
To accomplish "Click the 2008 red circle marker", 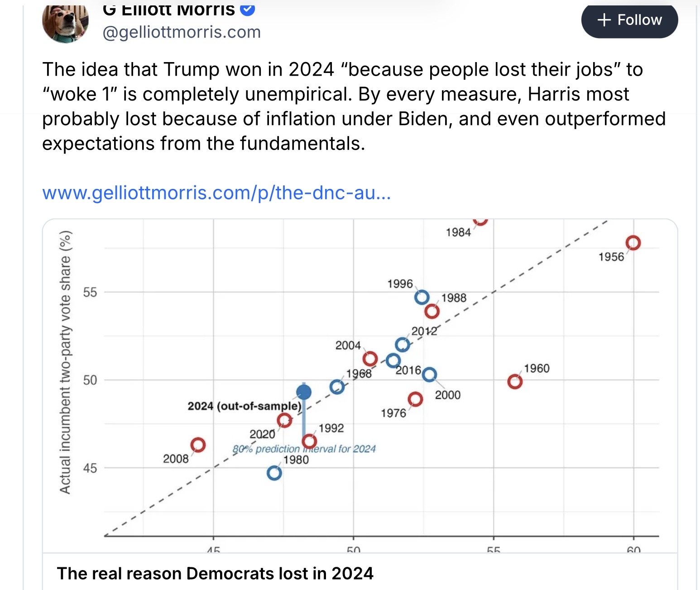I will point(198,445).
